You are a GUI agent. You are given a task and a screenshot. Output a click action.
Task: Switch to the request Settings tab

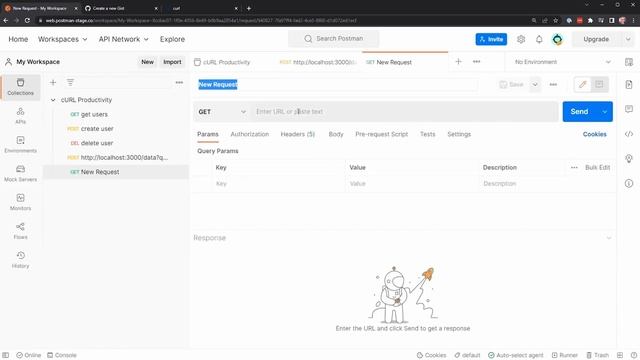click(459, 134)
